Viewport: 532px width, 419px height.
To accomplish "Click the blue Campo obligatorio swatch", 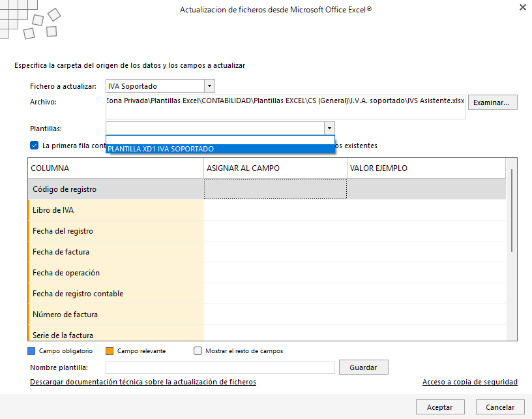I will (x=31, y=351).
